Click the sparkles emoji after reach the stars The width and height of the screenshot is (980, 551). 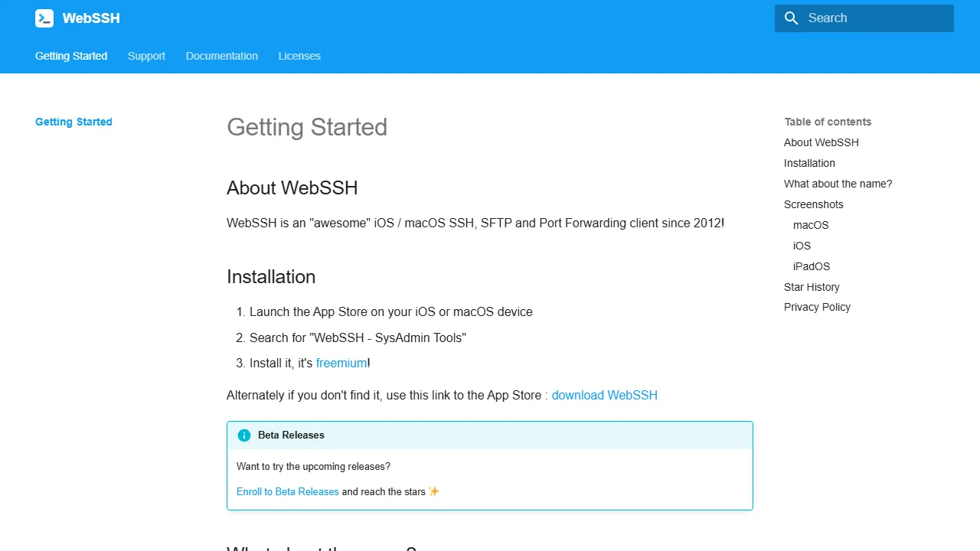pos(433,491)
